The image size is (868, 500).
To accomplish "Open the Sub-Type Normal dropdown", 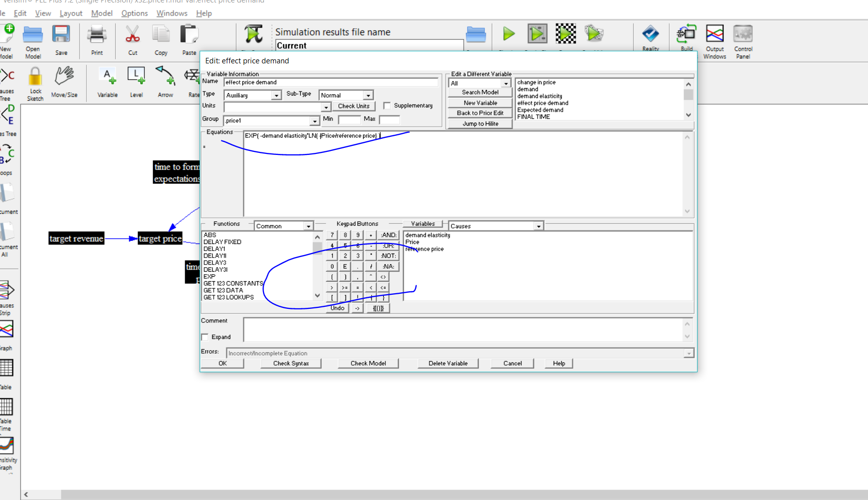I will point(368,96).
